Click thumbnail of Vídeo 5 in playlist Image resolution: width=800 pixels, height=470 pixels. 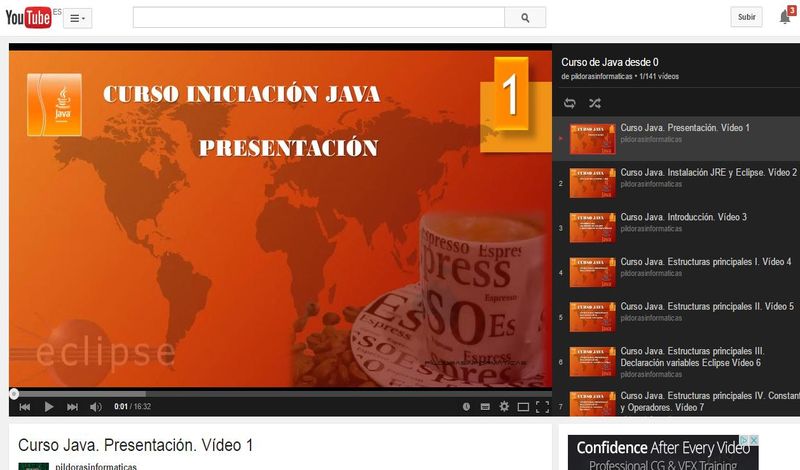(592, 317)
